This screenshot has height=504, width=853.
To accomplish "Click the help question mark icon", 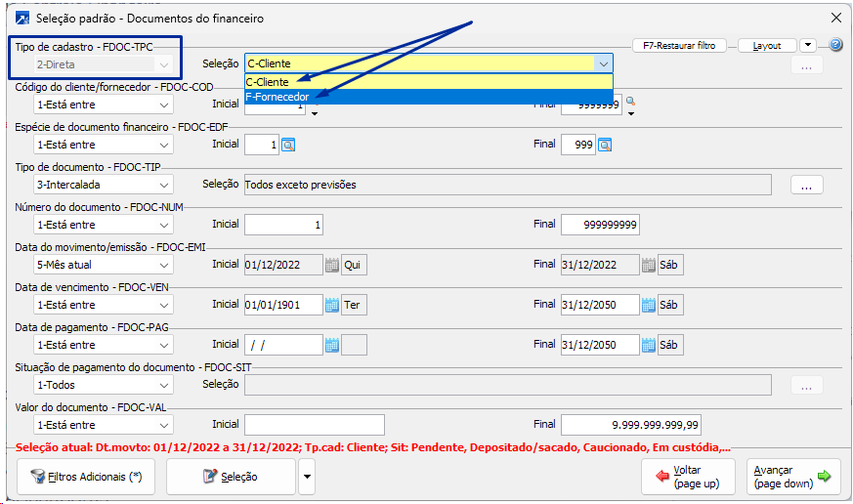I will pos(835,45).
